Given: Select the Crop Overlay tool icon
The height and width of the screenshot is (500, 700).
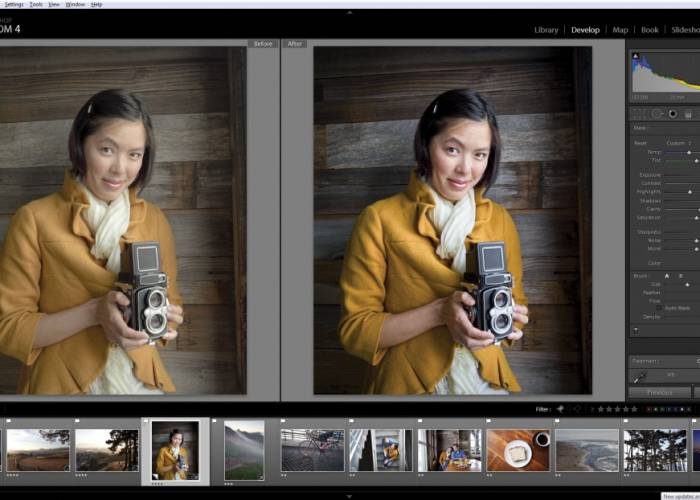Looking at the screenshot, I should coord(639,114).
